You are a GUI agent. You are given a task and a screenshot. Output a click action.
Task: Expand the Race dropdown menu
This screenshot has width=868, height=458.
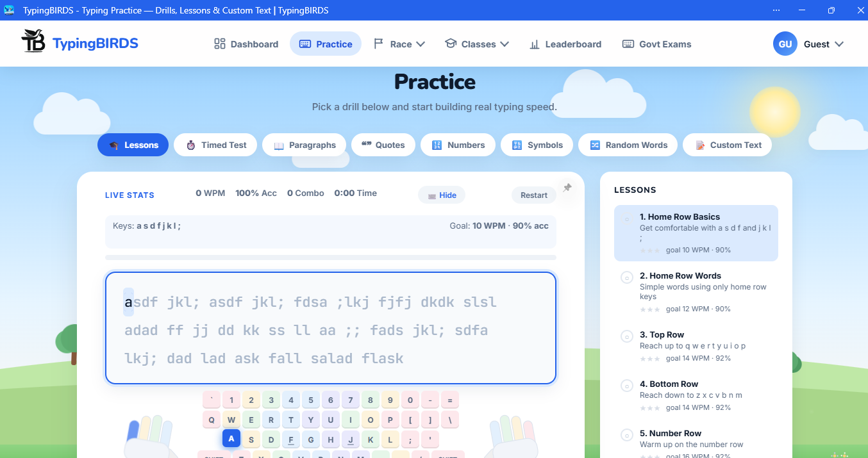399,44
